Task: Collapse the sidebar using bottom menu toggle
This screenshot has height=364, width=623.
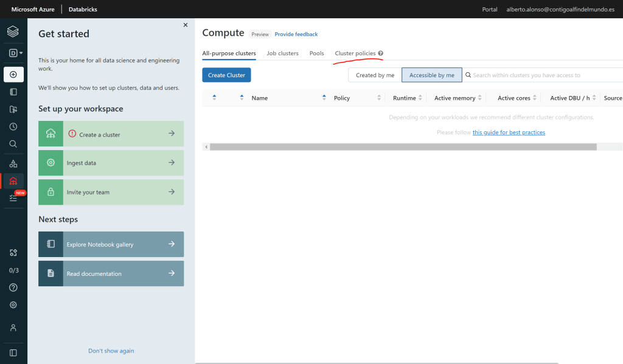Action: 13,352
